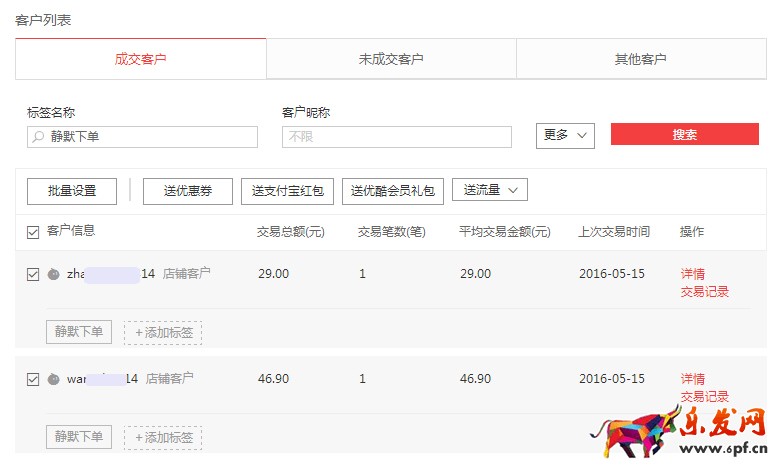Screen dimensions: 778x469
Task: Expand the 更多 dropdown for more filters
Action: click(565, 135)
